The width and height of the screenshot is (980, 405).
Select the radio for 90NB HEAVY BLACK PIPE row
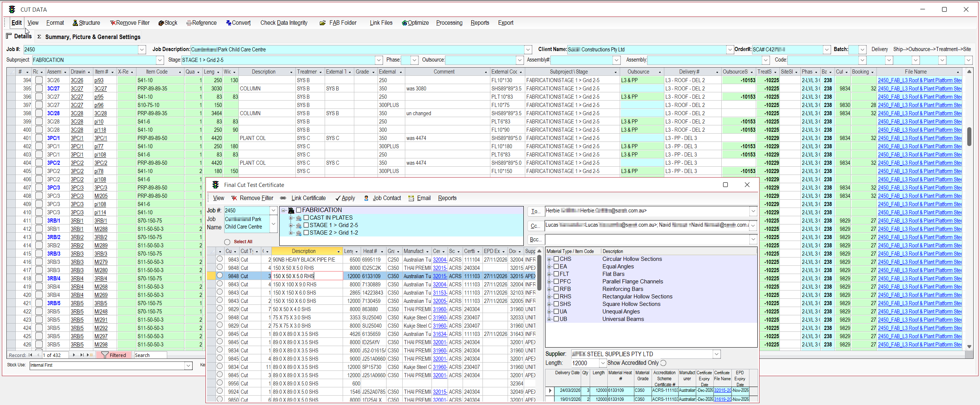(x=220, y=259)
